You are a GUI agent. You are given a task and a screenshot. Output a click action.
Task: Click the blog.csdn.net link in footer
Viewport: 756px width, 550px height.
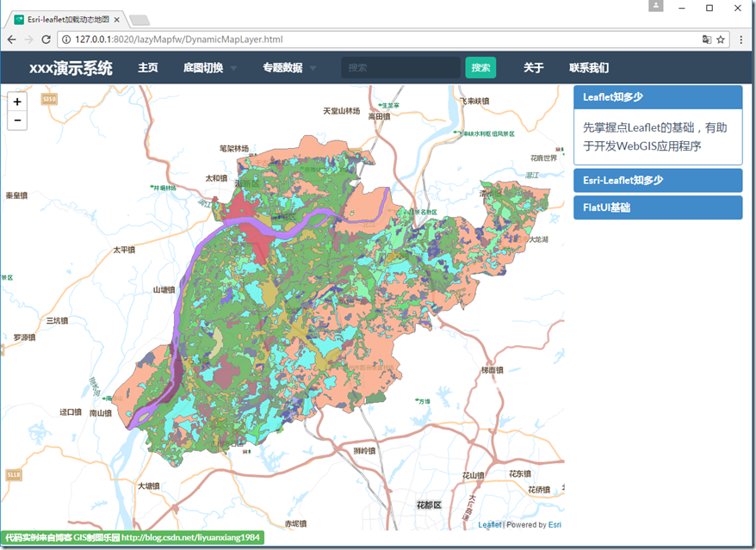(x=190, y=537)
